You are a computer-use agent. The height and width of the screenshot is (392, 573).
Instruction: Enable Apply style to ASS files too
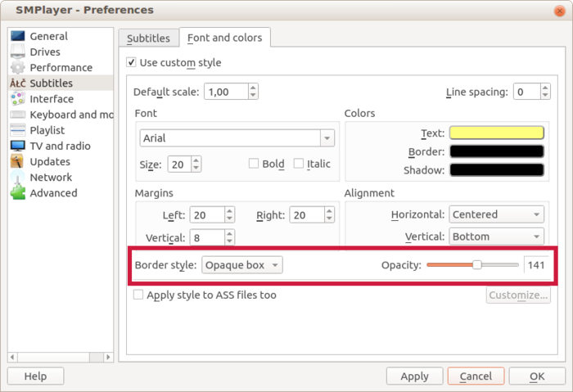[138, 295]
